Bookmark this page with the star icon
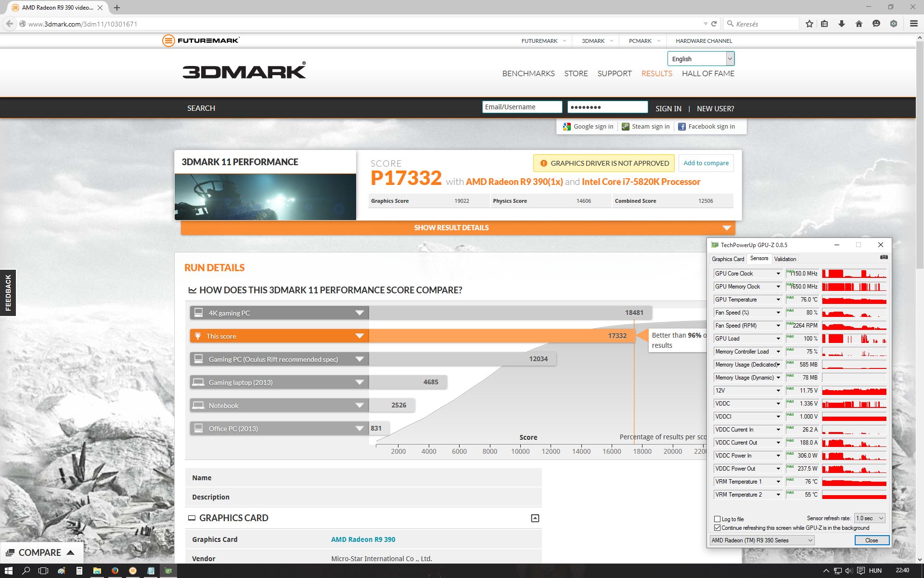924x578 pixels. point(809,24)
